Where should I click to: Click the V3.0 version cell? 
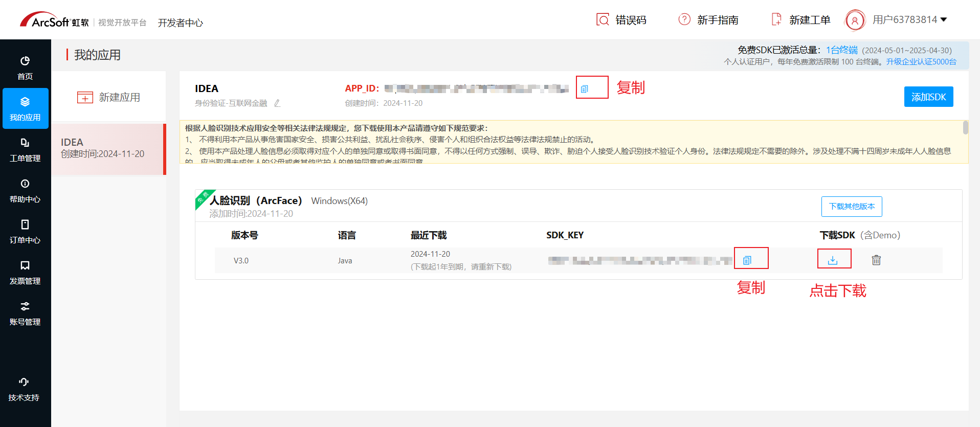(241, 261)
